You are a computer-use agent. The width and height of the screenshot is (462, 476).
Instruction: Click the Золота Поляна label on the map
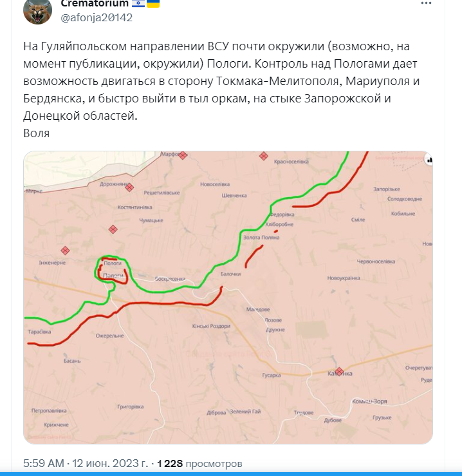tap(261, 238)
